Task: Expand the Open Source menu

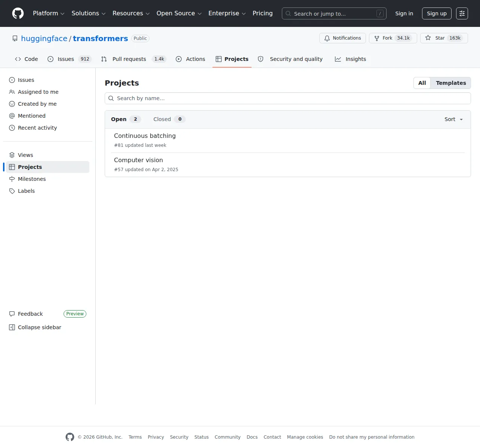Action: pyautogui.click(x=179, y=13)
